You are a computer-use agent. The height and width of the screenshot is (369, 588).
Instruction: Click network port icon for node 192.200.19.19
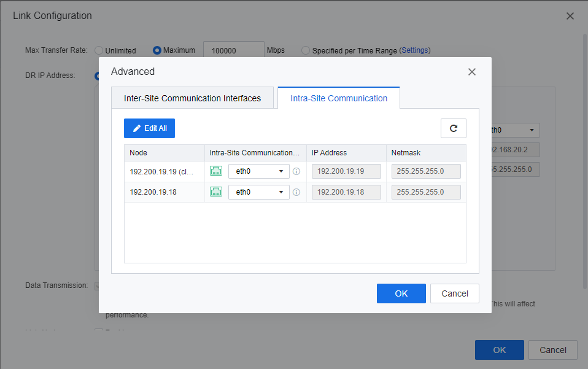coord(216,171)
